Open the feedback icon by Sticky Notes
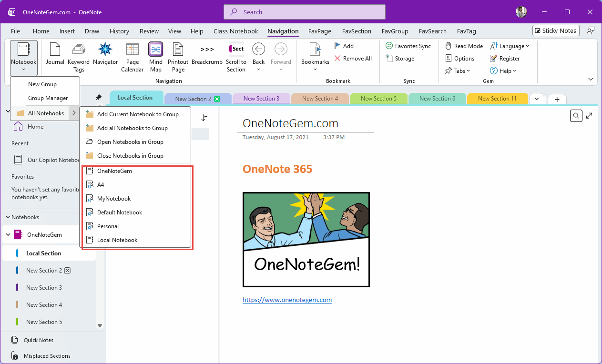The width and height of the screenshot is (602, 364). (591, 30)
